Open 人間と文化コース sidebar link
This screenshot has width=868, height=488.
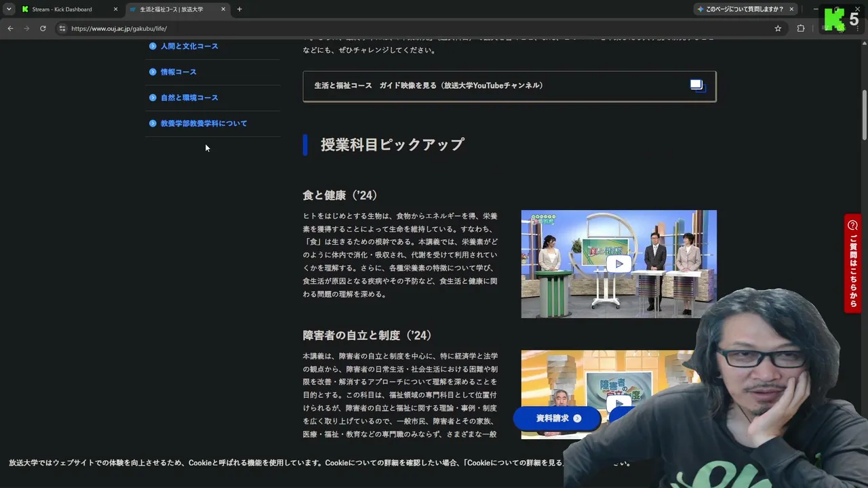click(189, 46)
